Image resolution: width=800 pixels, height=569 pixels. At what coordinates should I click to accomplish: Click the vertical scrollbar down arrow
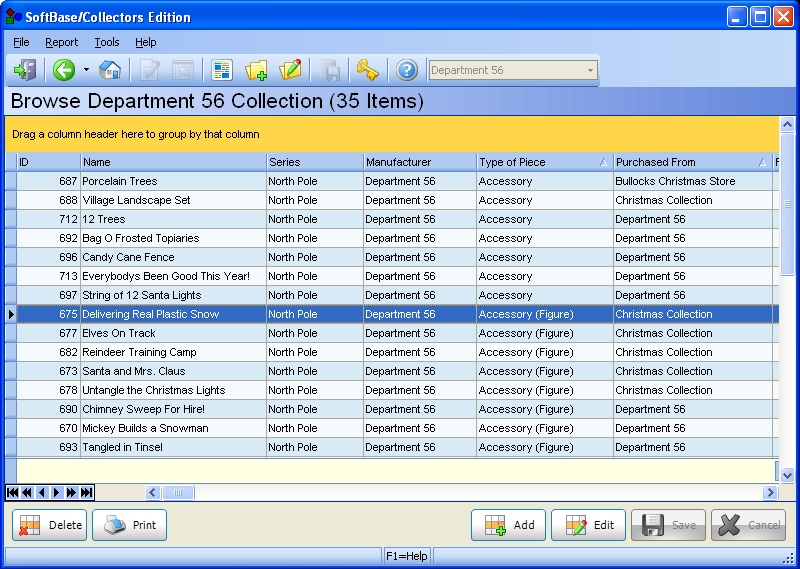[x=787, y=475]
